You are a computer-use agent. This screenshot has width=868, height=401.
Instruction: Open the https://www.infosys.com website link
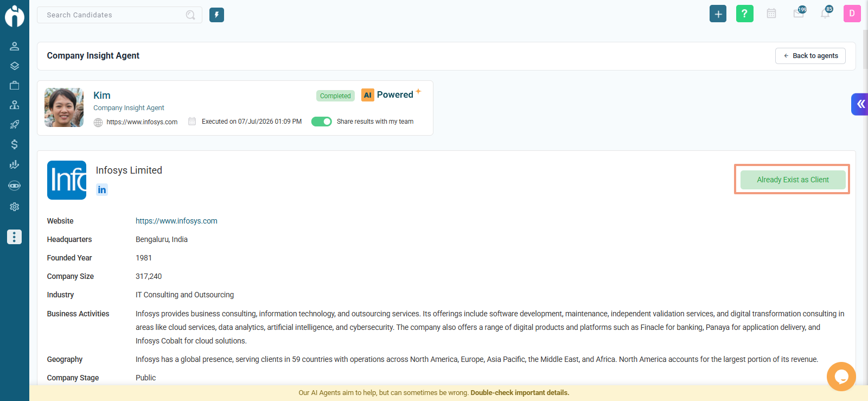tap(176, 221)
